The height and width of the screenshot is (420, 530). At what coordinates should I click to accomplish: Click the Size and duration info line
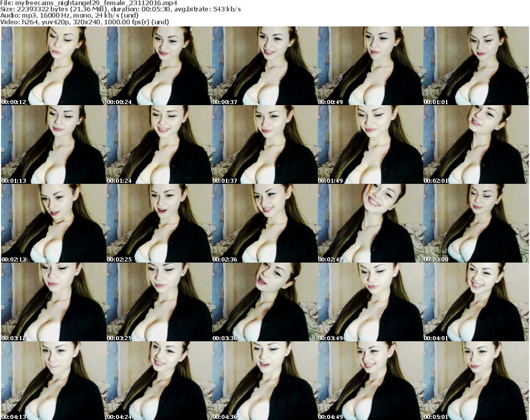[x=120, y=9]
